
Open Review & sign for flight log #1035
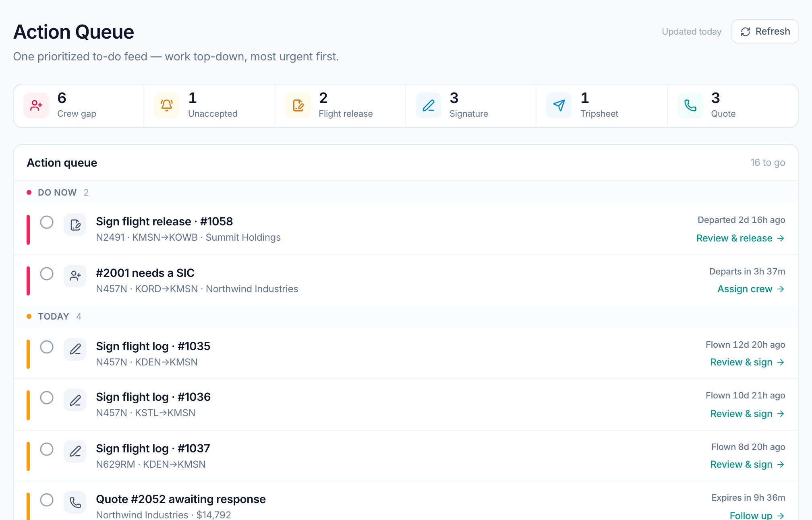point(748,362)
